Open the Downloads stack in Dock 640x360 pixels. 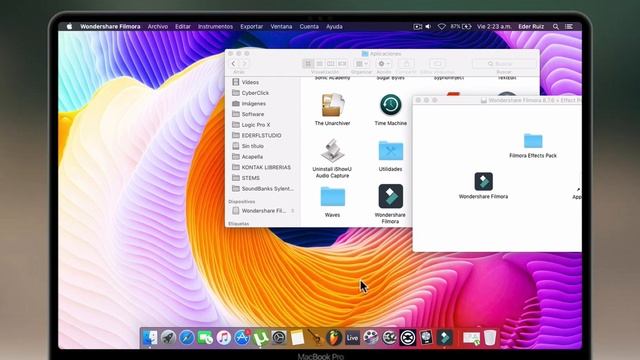(x=471, y=338)
